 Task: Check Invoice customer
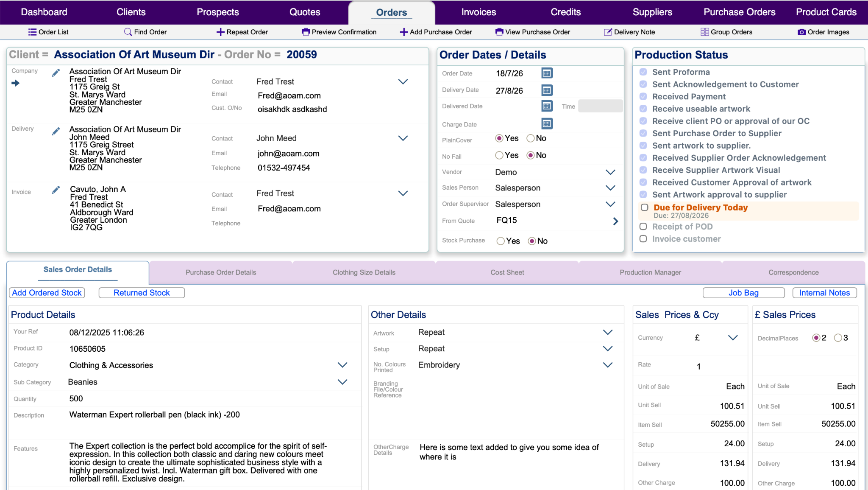[643, 239]
